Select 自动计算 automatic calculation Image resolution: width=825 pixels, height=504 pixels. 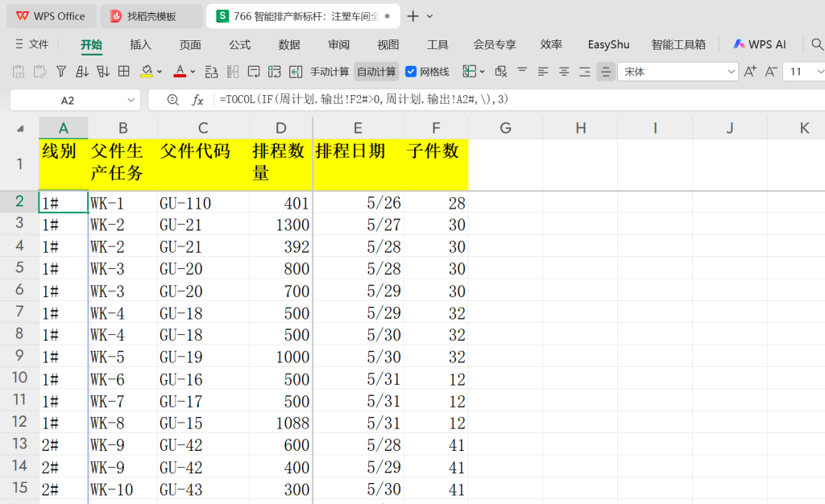tap(376, 72)
